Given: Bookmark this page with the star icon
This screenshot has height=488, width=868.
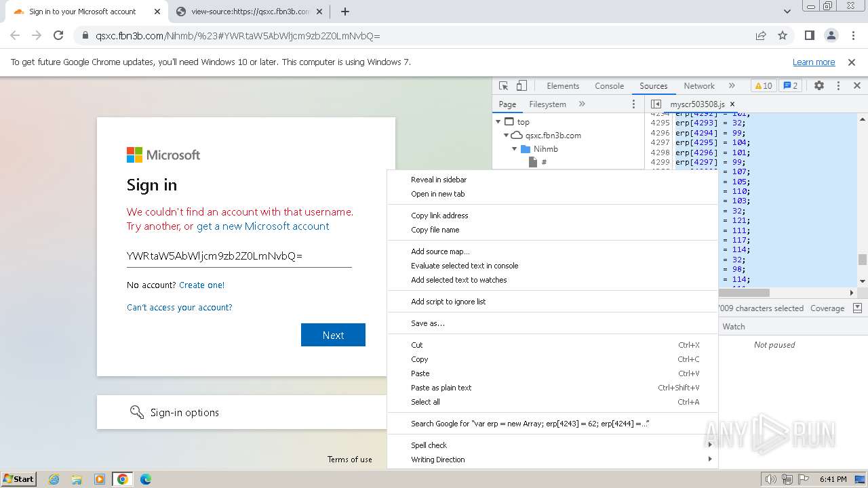Looking at the screenshot, I should [783, 36].
